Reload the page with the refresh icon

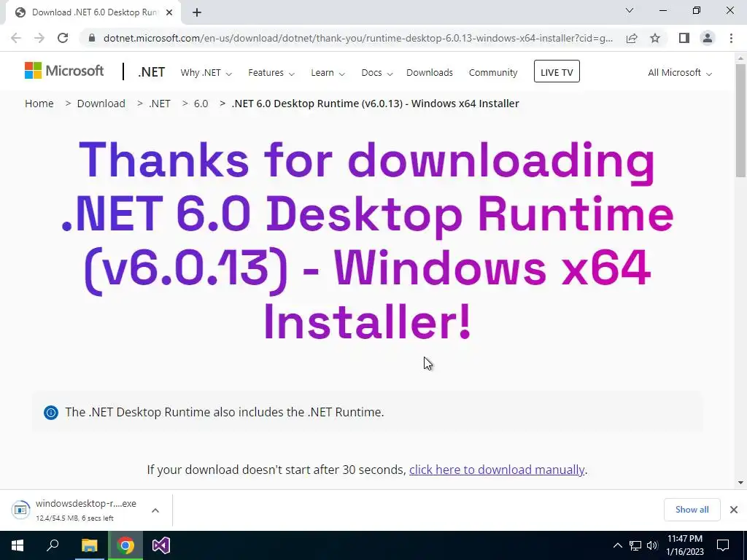point(63,38)
